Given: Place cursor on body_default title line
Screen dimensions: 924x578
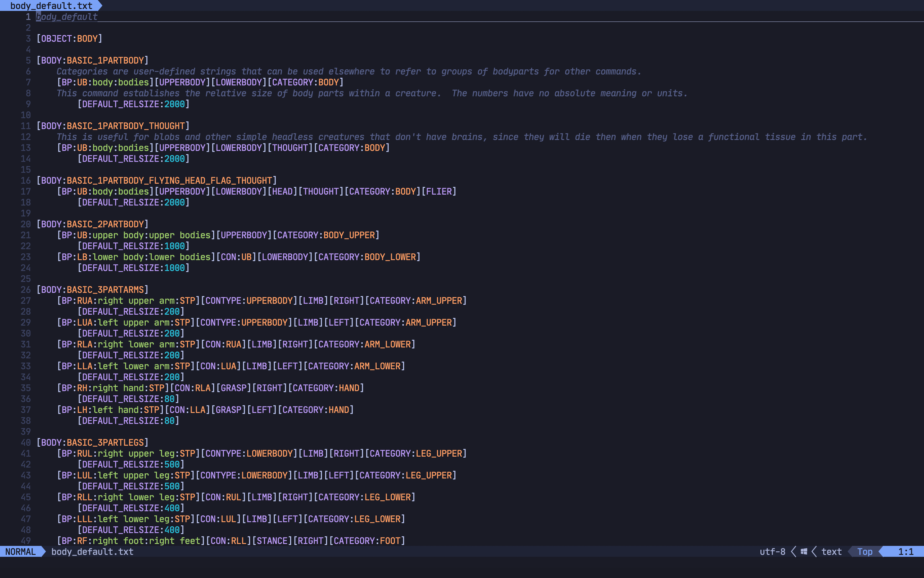Looking at the screenshot, I should coord(67,17).
